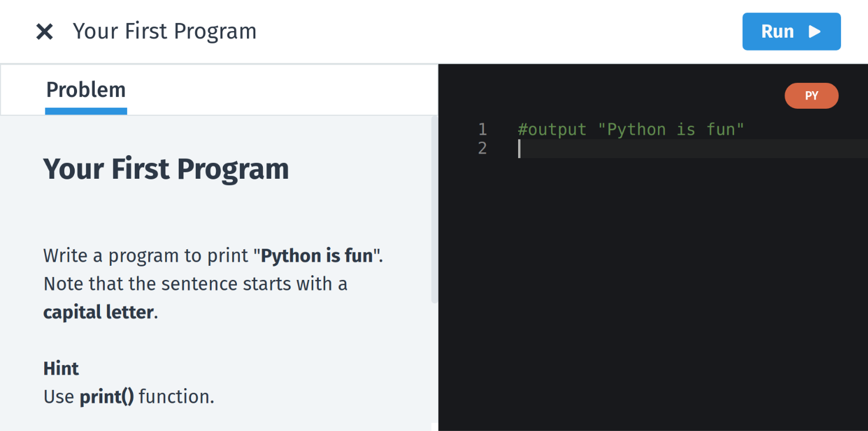Click the play triangle inside Run

point(814,32)
